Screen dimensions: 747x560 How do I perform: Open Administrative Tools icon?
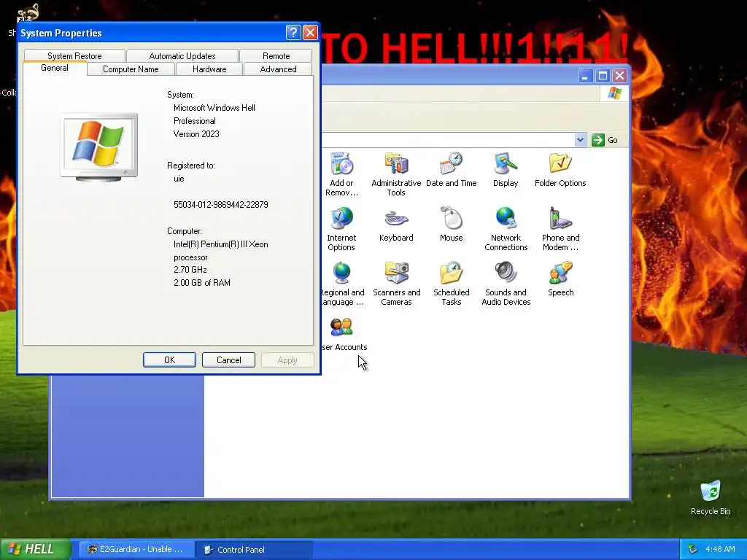396,164
